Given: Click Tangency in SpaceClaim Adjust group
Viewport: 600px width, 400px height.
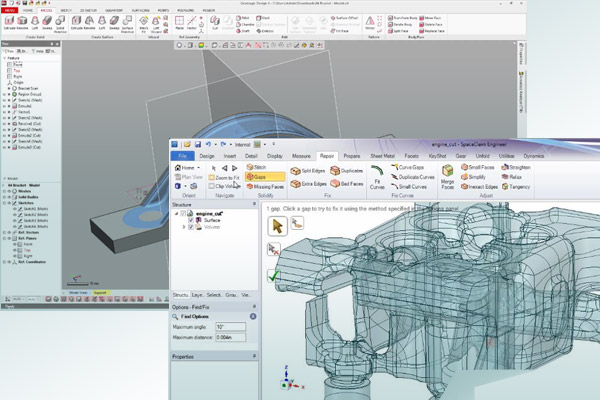Looking at the screenshot, I should point(516,187).
